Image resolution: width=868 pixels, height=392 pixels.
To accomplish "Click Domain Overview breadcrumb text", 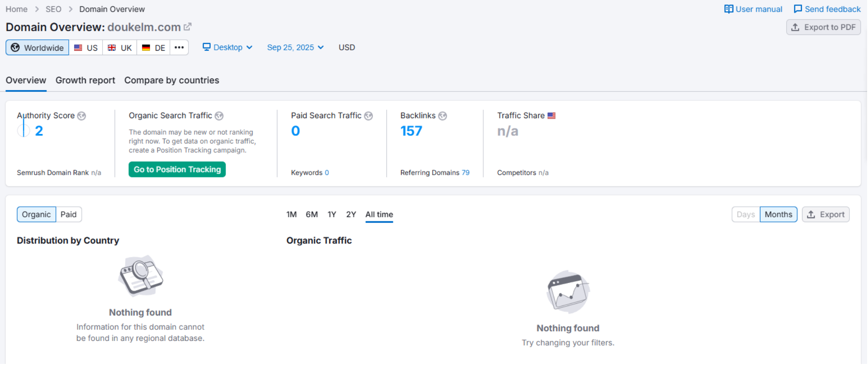I will 112,9.
